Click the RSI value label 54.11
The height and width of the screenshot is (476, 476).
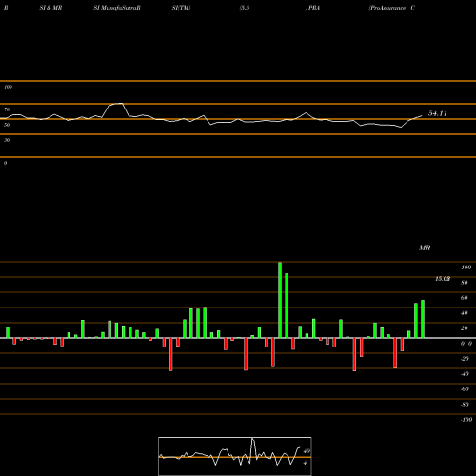click(x=438, y=113)
